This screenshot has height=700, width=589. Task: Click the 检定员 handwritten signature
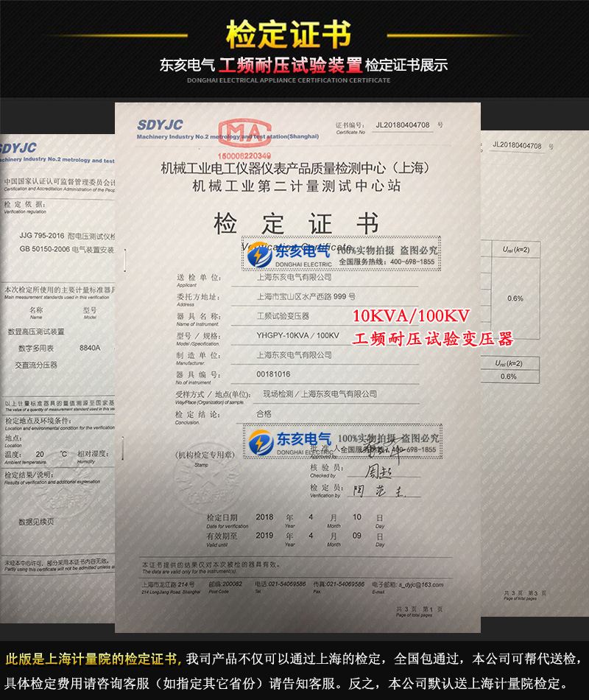pyautogui.click(x=379, y=491)
